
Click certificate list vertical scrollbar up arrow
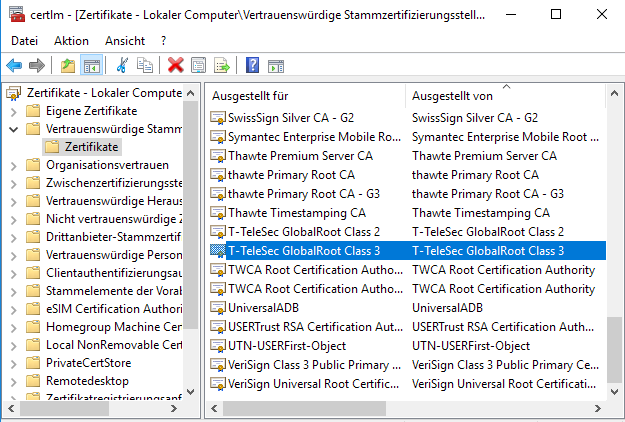click(614, 93)
